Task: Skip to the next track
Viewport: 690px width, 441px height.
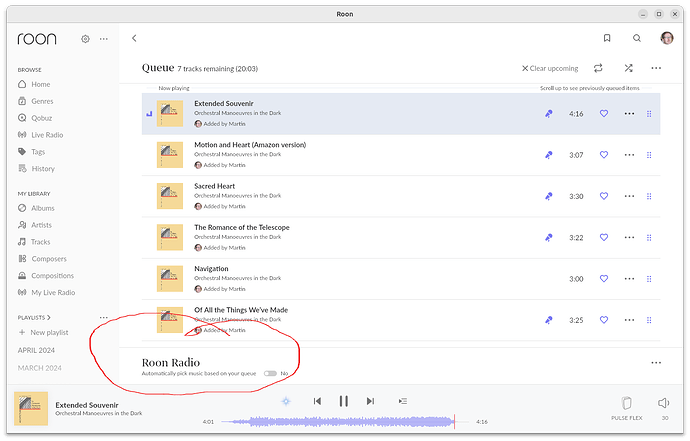Action: coord(370,402)
